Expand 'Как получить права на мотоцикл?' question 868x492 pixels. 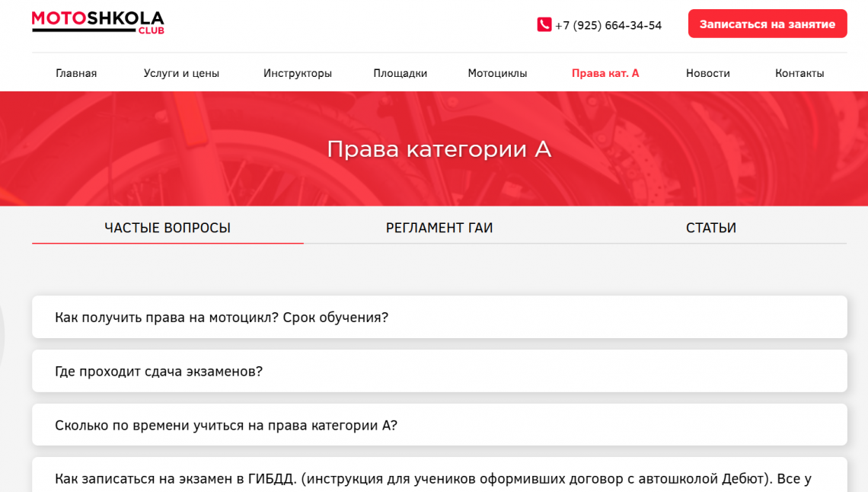[x=439, y=317]
